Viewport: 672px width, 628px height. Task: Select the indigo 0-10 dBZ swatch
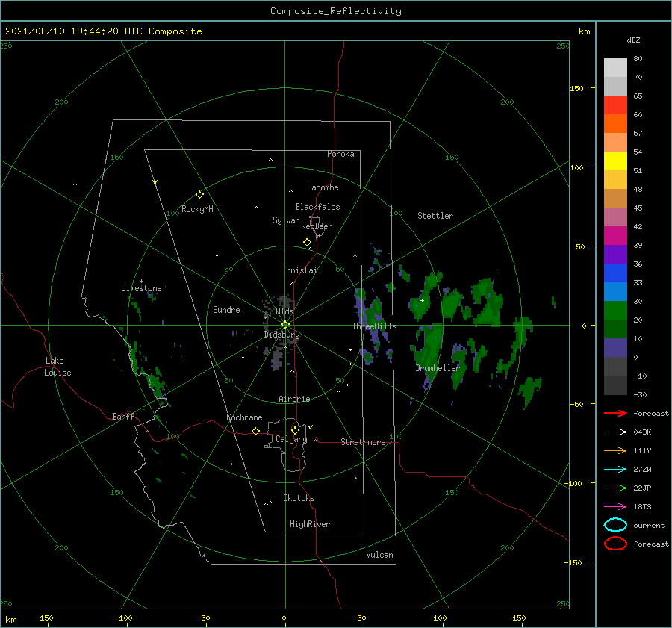tap(615, 348)
